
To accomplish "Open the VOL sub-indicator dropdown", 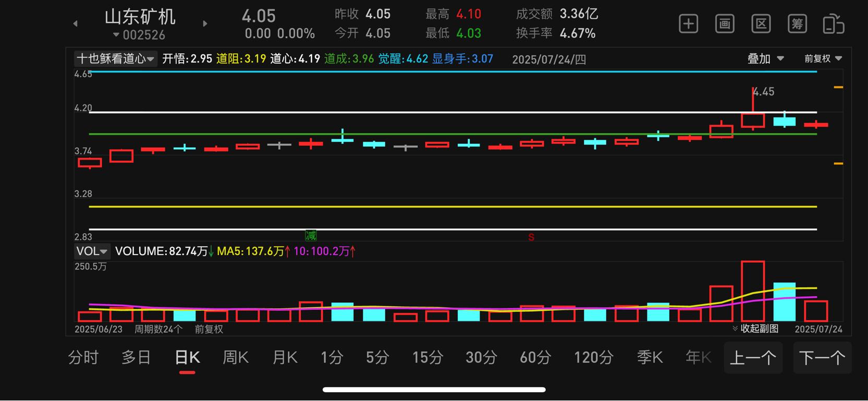I will click(x=92, y=251).
